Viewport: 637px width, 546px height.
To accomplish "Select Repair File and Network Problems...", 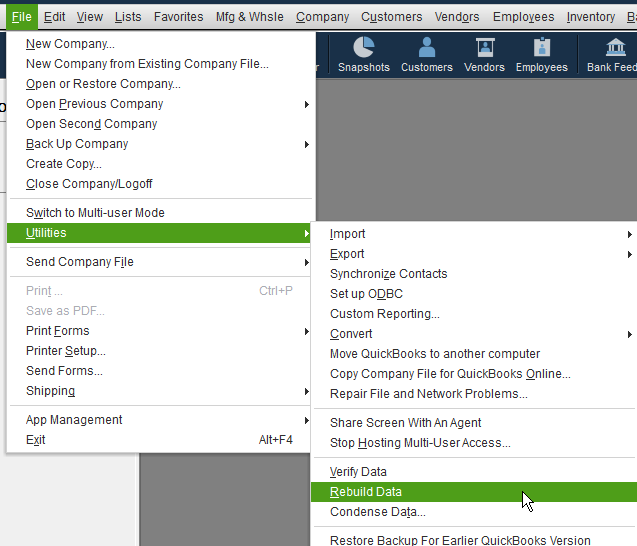I will point(474,394).
